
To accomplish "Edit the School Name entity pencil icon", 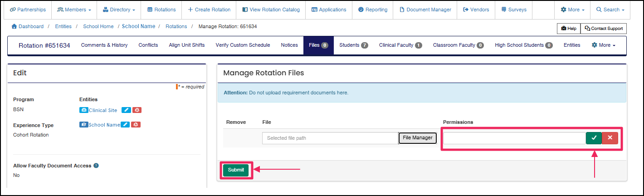I will [x=125, y=125].
